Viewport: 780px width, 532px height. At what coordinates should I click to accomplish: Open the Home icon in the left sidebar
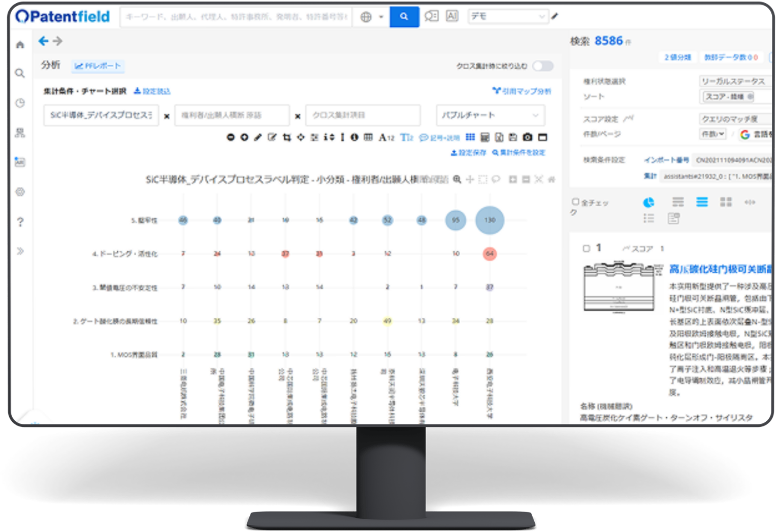pyautogui.click(x=20, y=45)
